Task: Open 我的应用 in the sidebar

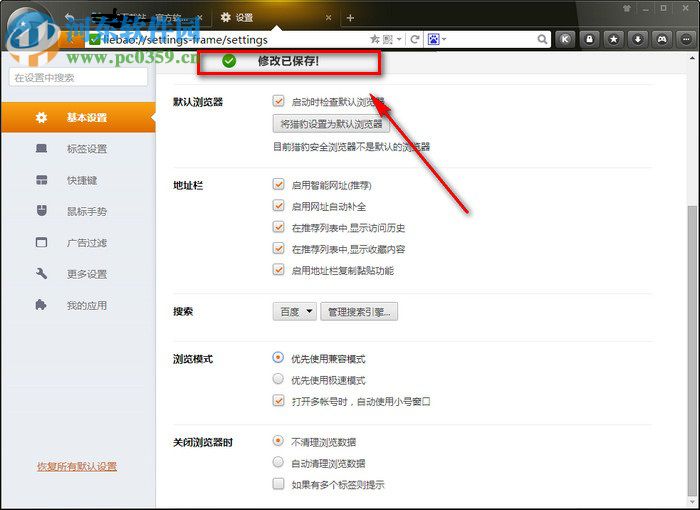Action: coord(78,305)
